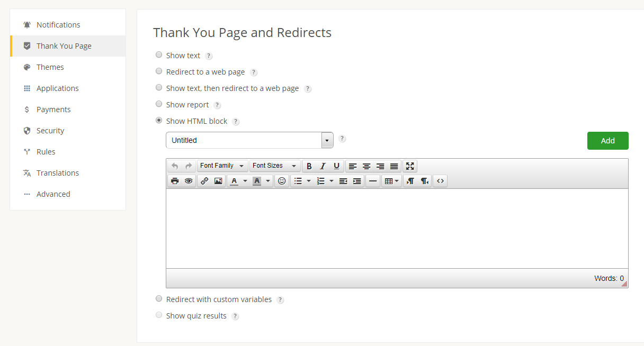644x346 pixels.
Task: Open the emoticons picker
Action: click(x=282, y=181)
